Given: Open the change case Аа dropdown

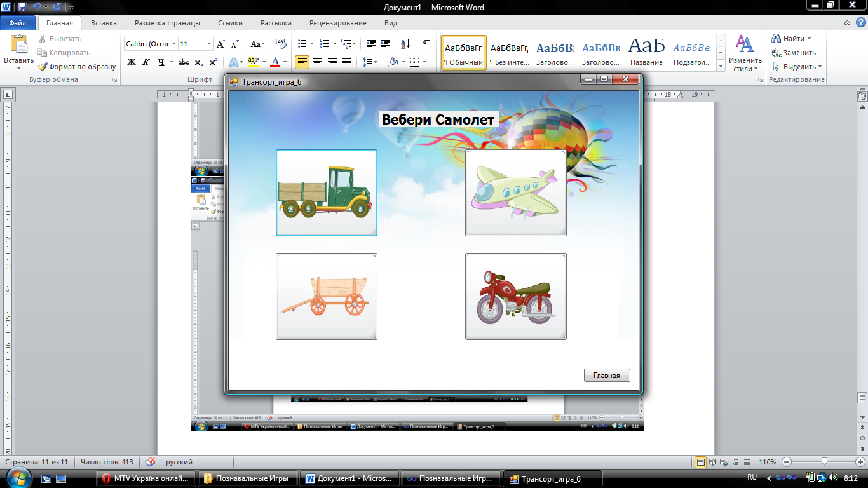Looking at the screenshot, I should 257,44.
